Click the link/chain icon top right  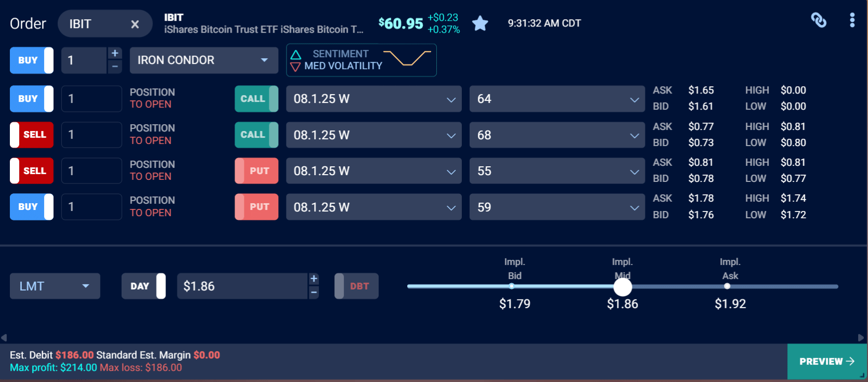pos(819,20)
